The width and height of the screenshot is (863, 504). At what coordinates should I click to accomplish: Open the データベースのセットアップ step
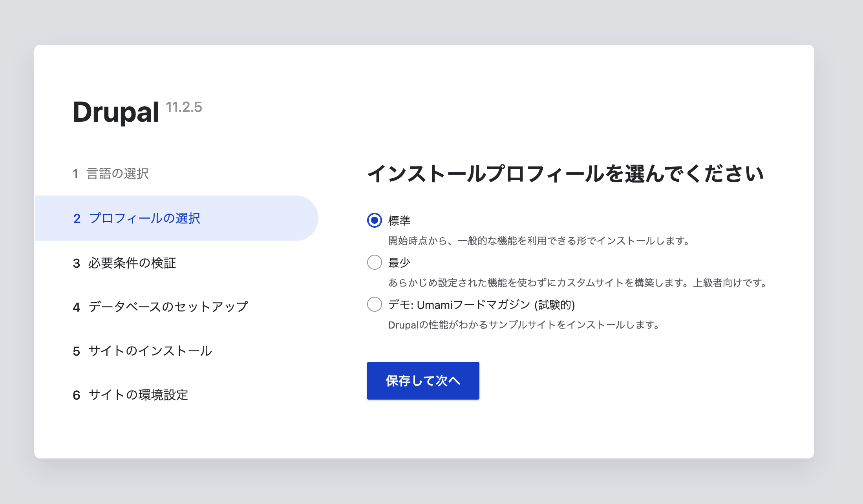click(x=168, y=307)
